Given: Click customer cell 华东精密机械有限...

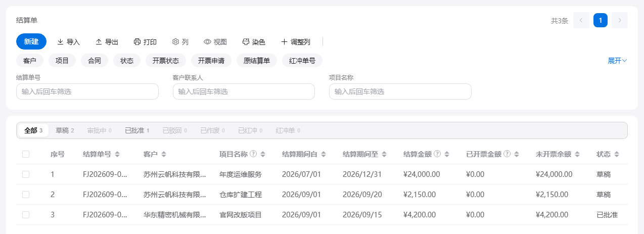Looking at the screenshot, I should pyautogui.click(x=175, y=215).
